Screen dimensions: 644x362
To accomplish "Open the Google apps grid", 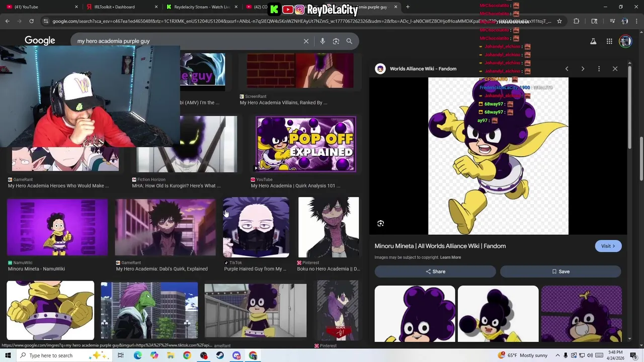I will coord(609,41).
